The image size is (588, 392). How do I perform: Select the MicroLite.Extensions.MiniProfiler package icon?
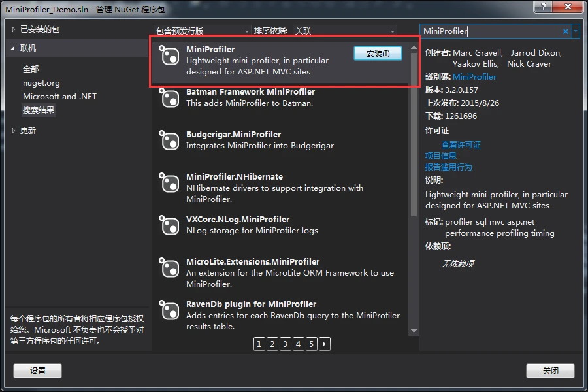click(x=169, y=269)
